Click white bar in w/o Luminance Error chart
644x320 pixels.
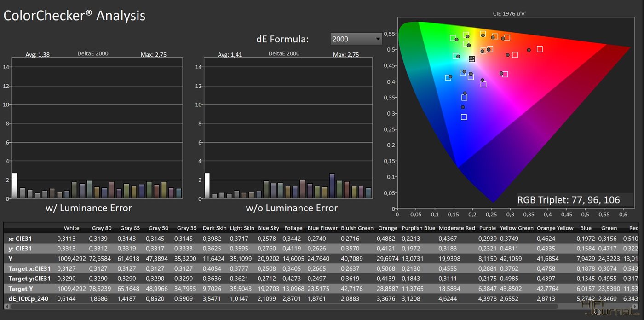(207, 186)
